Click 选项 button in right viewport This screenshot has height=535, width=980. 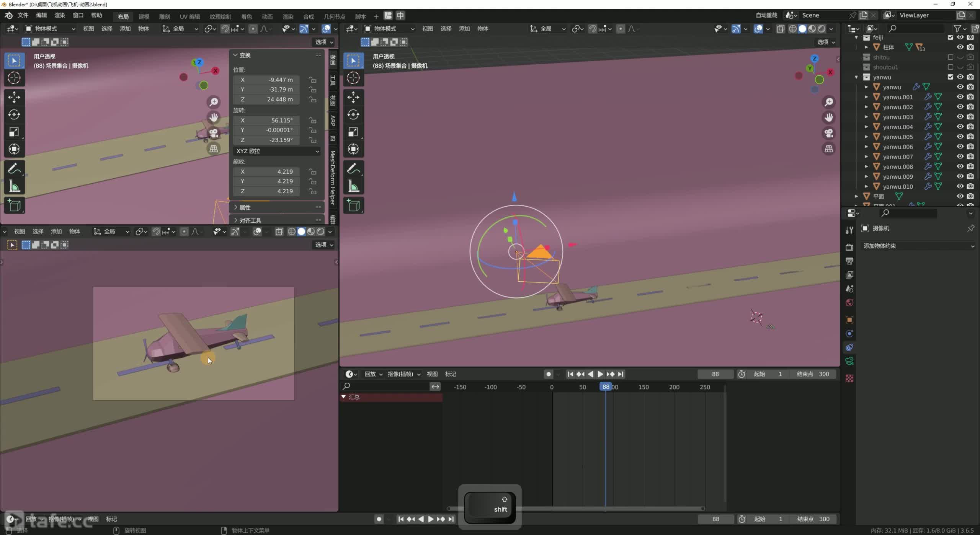coord(826,42)
